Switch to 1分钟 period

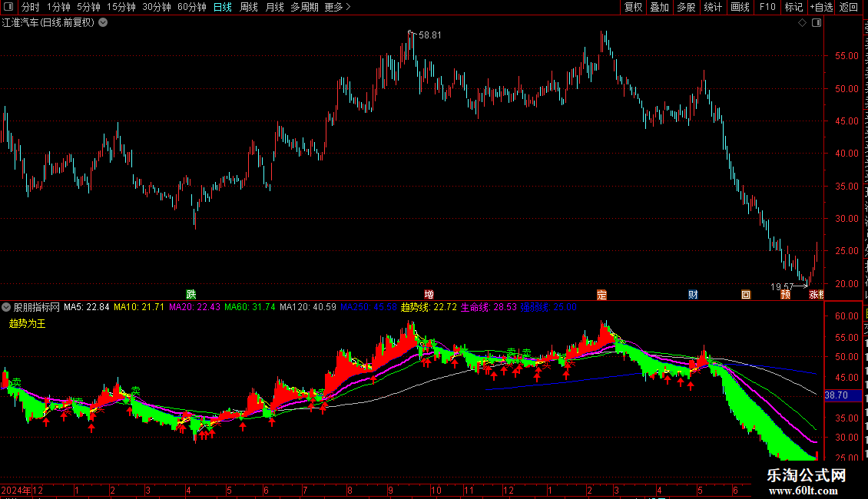tap(58, 7)
